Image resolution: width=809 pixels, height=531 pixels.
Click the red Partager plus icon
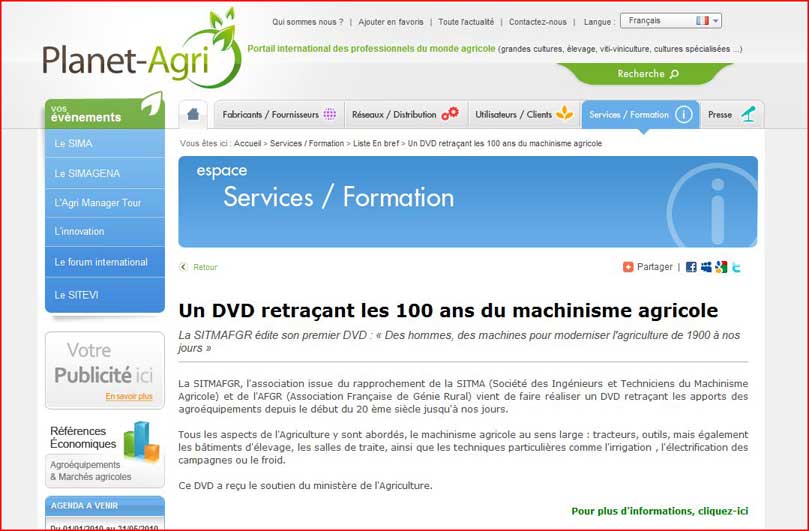(628, 267)
